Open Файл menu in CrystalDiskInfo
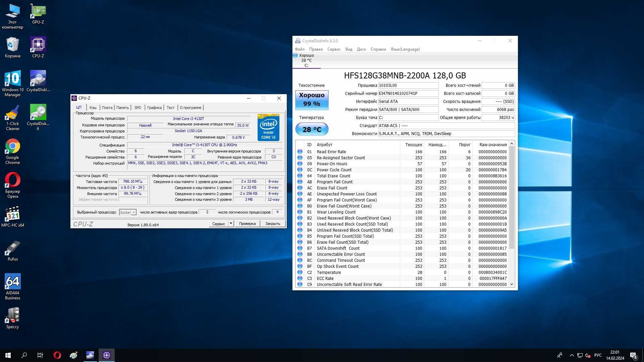This screenshot has height=362, width=644. (300, 49)
